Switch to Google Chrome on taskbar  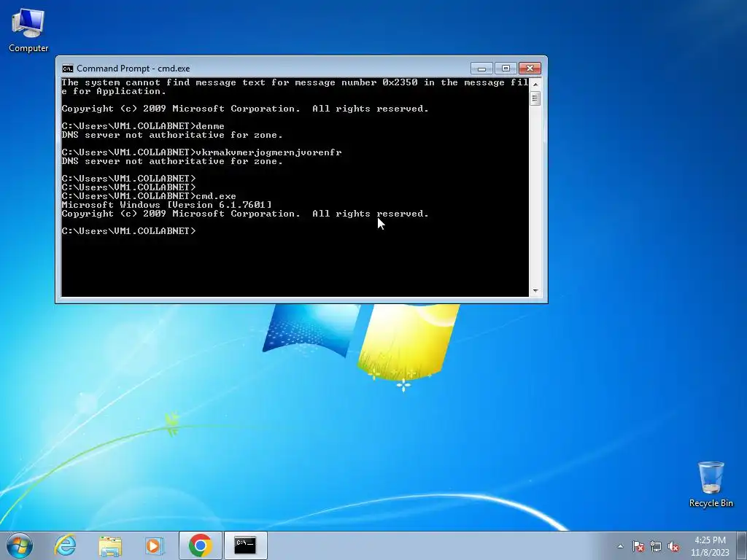click(200, 545)
